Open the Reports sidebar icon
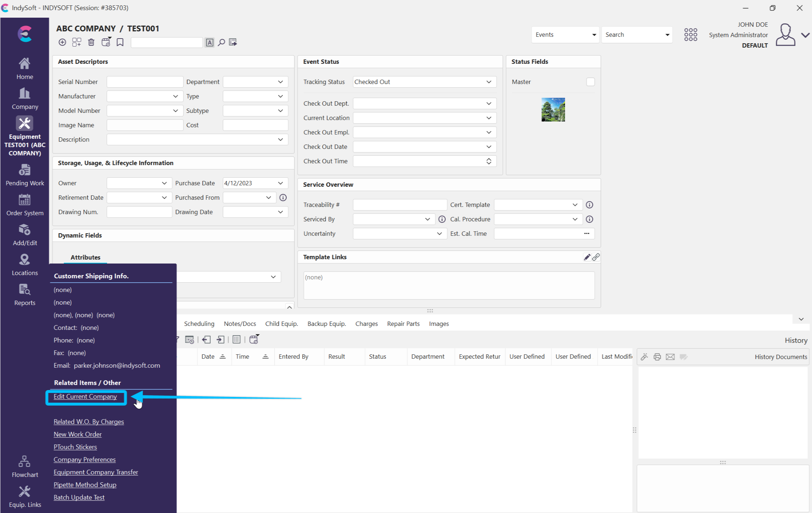This screenshot has width=812, height=513. [x=25, y=295]
